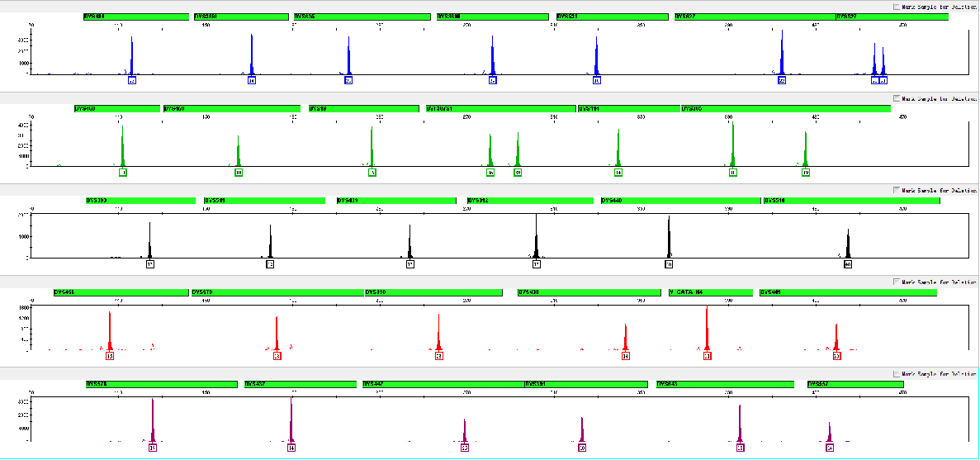The width and height of the screenshot is (980, 460).
Task: Select the DYS392 locus bar in black panel
Action: 531,201
